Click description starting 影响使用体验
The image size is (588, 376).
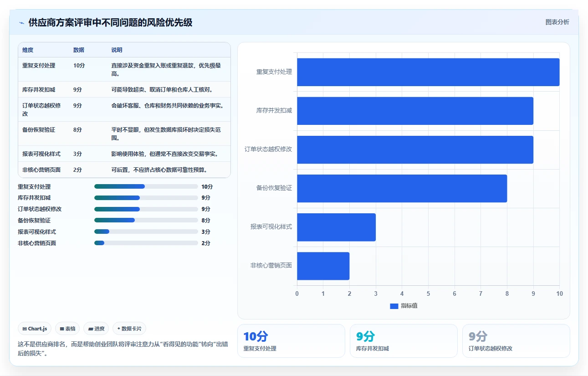tap(165, 154)
